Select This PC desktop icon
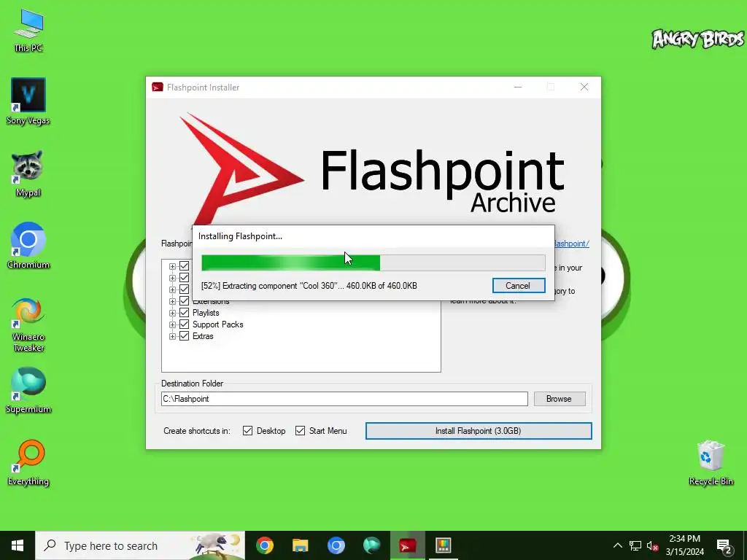Screen dimensions: 747x560 [x=28, y=31]
